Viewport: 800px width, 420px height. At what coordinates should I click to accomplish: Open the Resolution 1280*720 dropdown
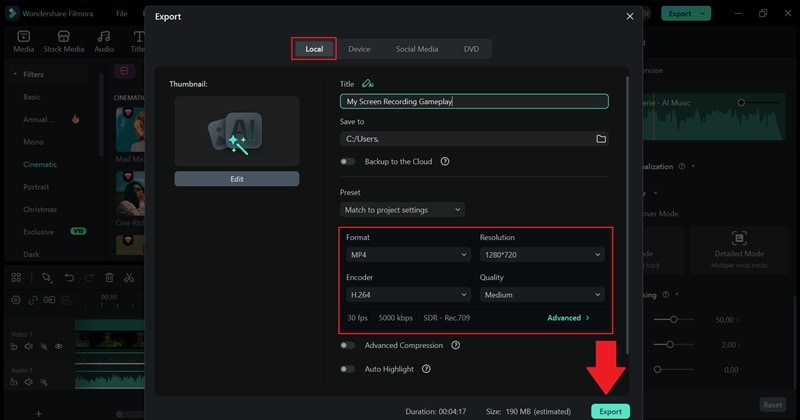pyautogui.click(x=542, y=255)
